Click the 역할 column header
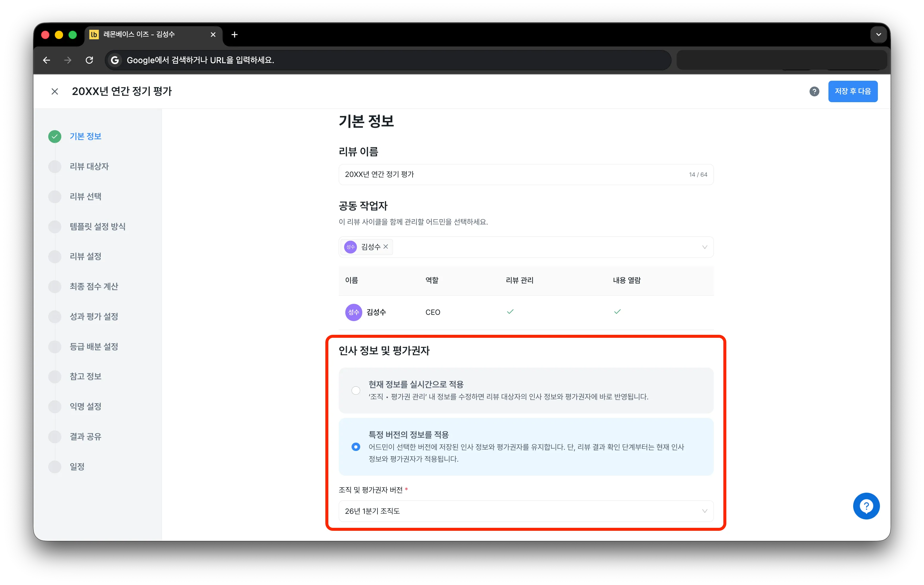The height and width of the screenshot is (585, 924). point(432,281)
